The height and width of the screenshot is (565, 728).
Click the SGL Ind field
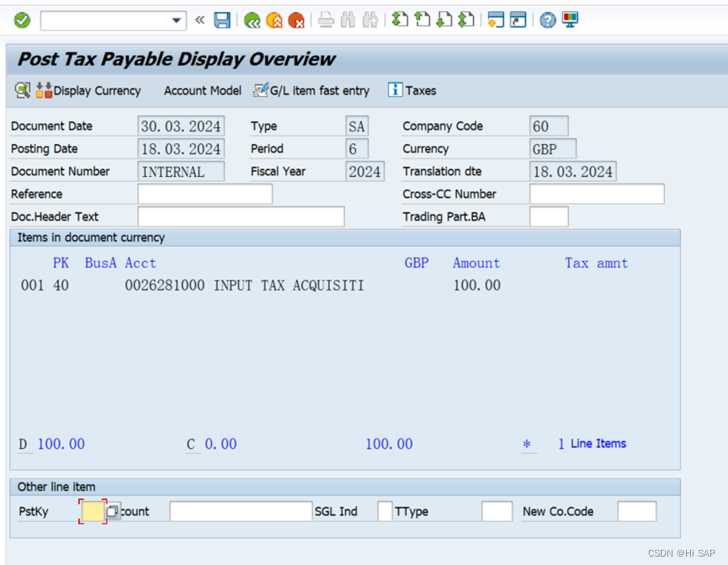385,511
